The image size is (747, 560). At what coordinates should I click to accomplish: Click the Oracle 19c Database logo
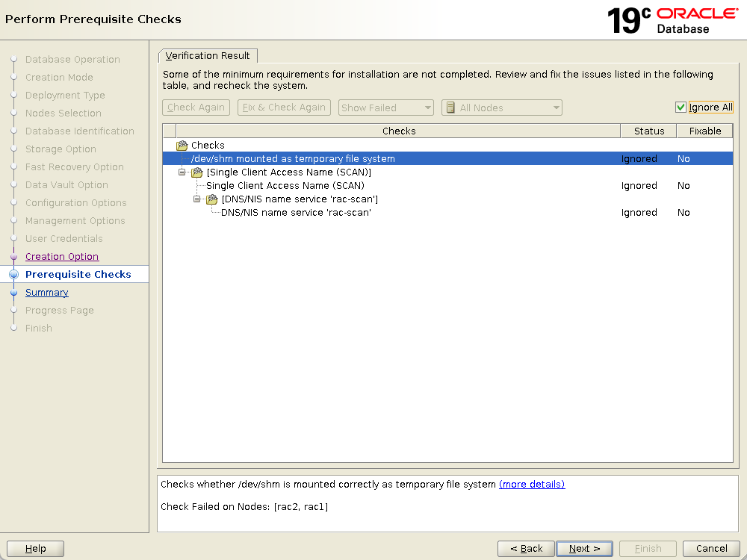(674, 20)
